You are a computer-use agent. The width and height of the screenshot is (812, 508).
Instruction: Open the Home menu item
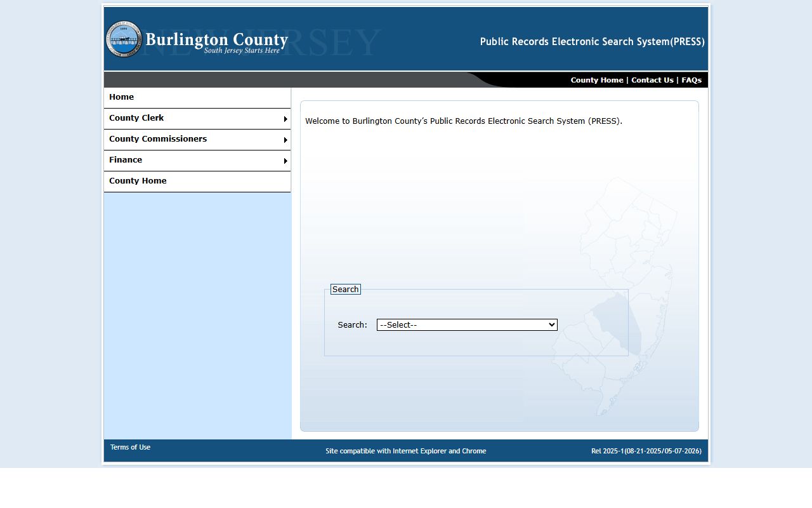click(197, 97)
